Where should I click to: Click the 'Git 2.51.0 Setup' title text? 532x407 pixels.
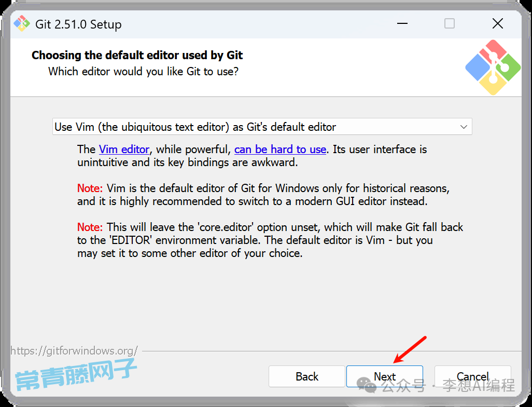click(x=78, y=24)
